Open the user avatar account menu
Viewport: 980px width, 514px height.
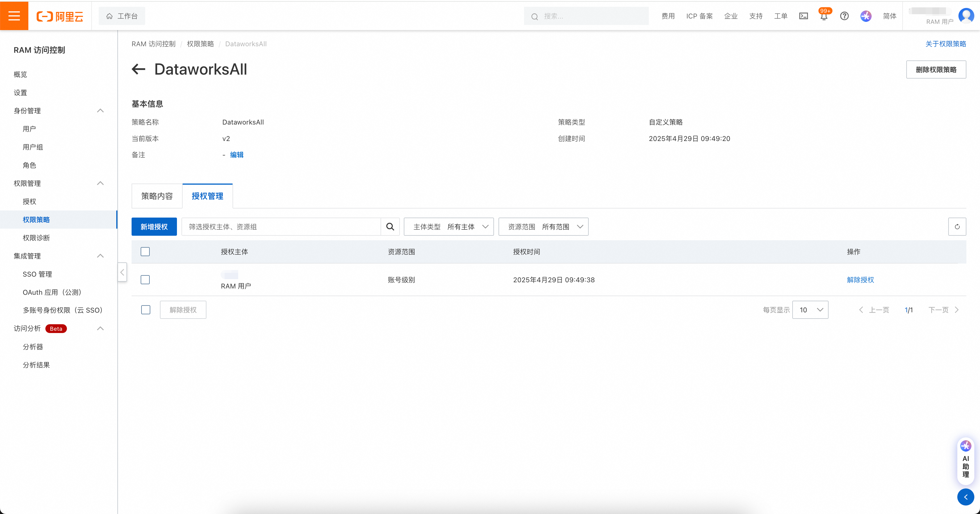pos(966,16)
